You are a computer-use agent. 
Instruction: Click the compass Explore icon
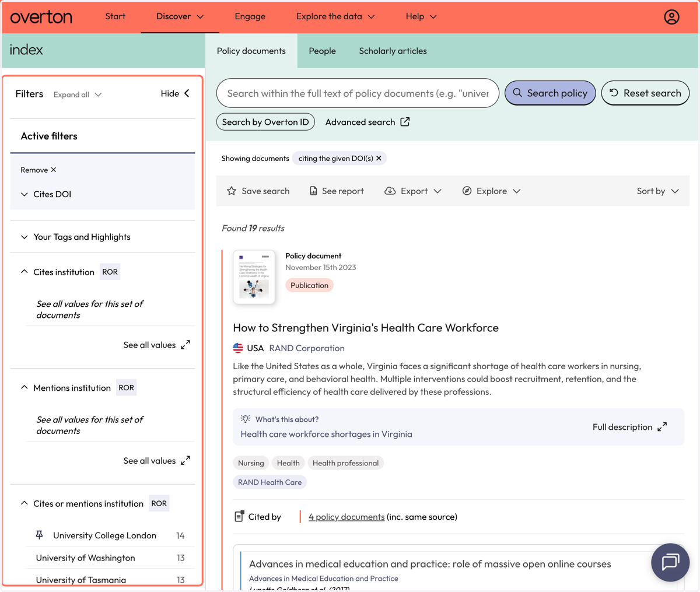pyautogui.click(x=467, y=191)
